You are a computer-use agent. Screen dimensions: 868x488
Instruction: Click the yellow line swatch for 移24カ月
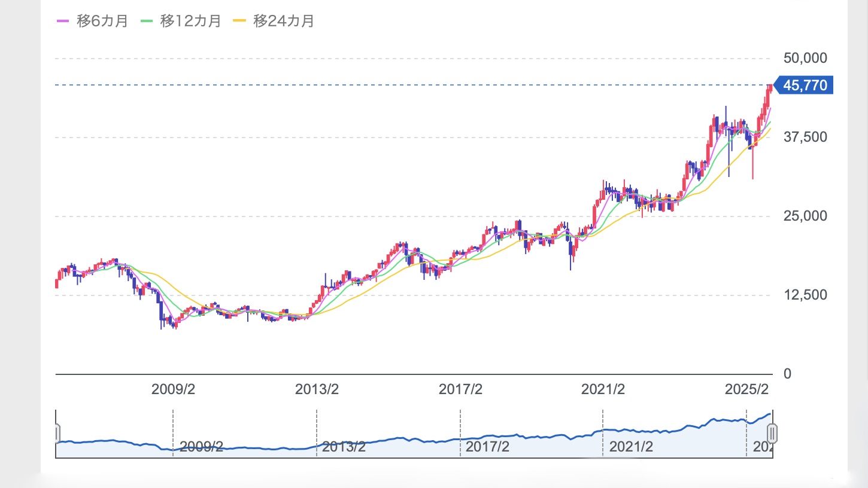tap(239, 22)
